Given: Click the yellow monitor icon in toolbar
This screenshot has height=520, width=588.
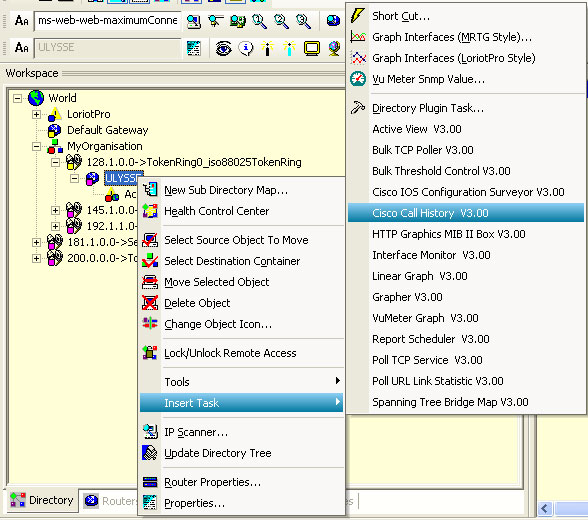Looking at the screenshot, I should point(312,48).
